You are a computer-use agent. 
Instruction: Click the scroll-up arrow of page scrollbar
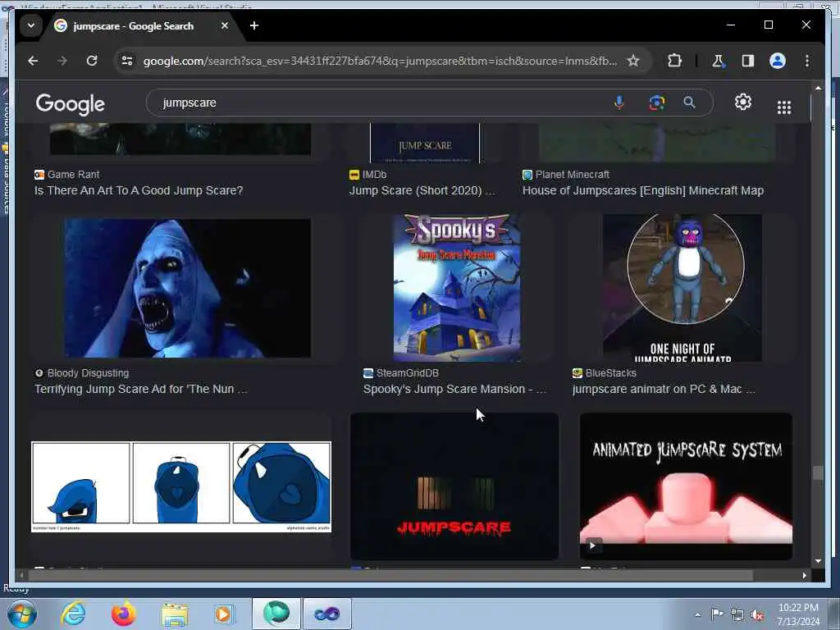[x=818, y=88]
